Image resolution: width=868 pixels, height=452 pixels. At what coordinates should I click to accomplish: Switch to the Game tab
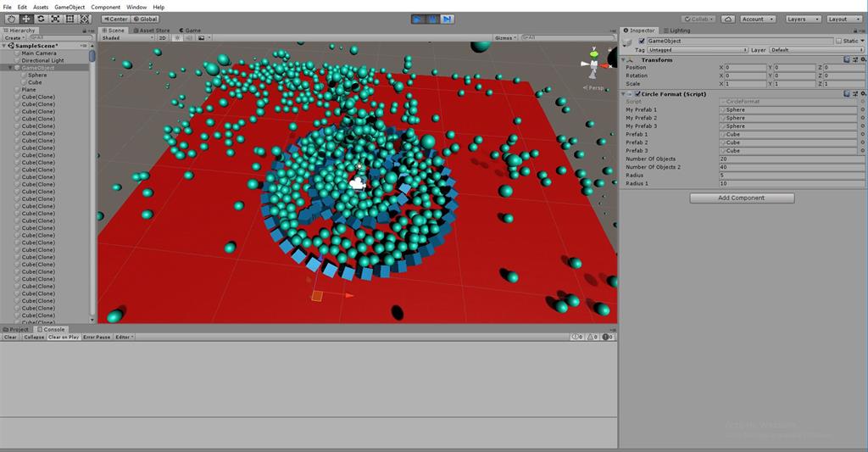pyautogui.click(x=190, y=31)
